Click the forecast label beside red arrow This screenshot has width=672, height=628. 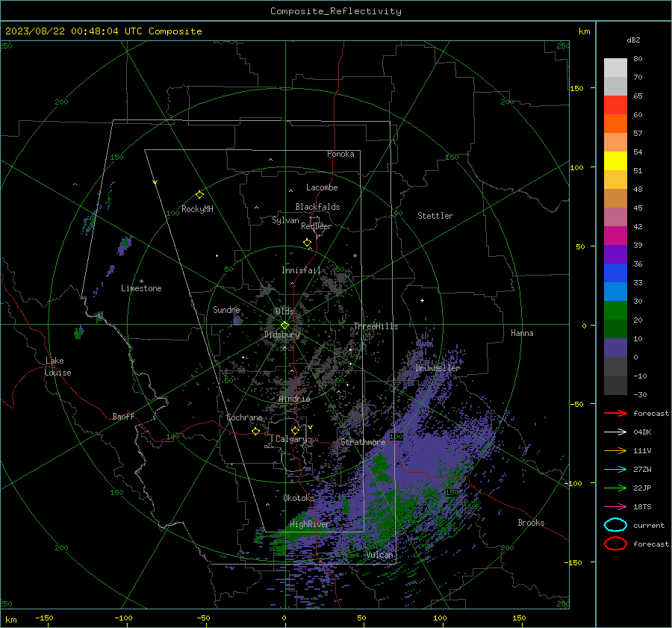coord(650,413)
